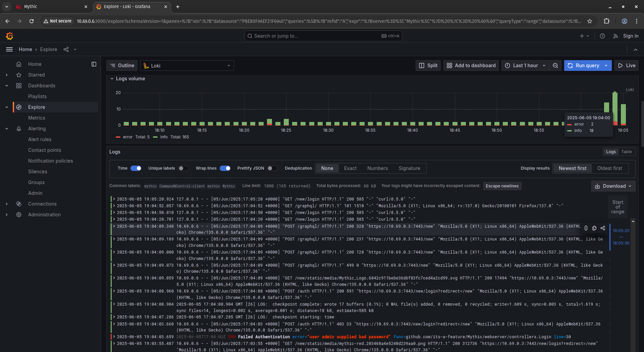Open the Loki datasource dropdown
The image size is (644, 352).
187,65
